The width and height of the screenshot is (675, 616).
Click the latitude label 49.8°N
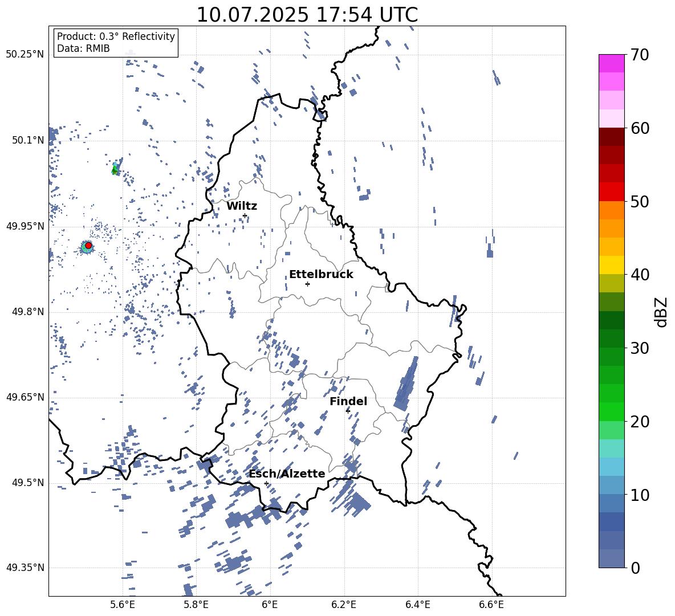coord(27,312)
